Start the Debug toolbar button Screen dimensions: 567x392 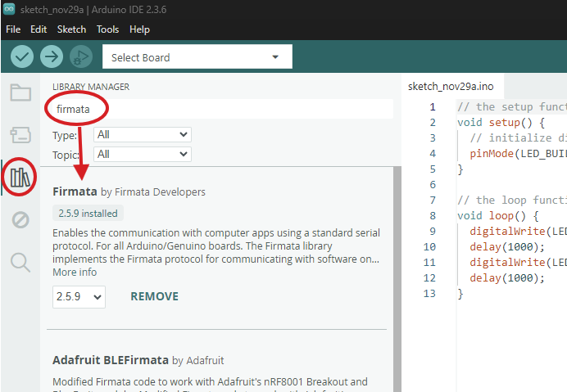click(x=80, y=56)
